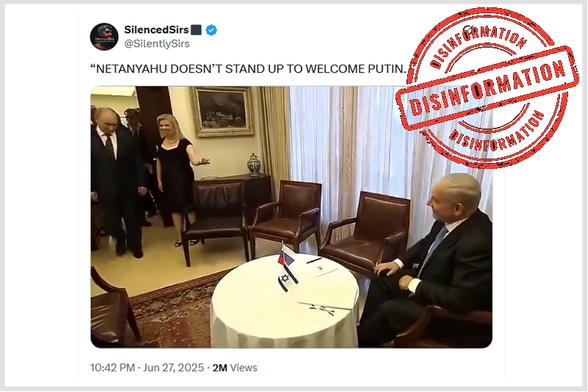The width and height of the screenshot is (588, 392).
Task: Click the Israeli flag on the table
Action: (x=287, y=278)
